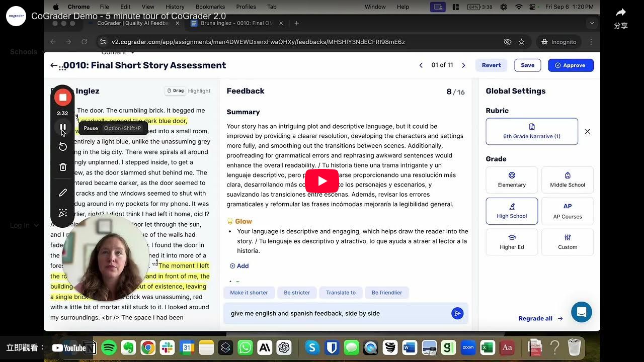Choose AP Courses grade option
This screenshot has width=644, height=362.
[x=567, y=211]
